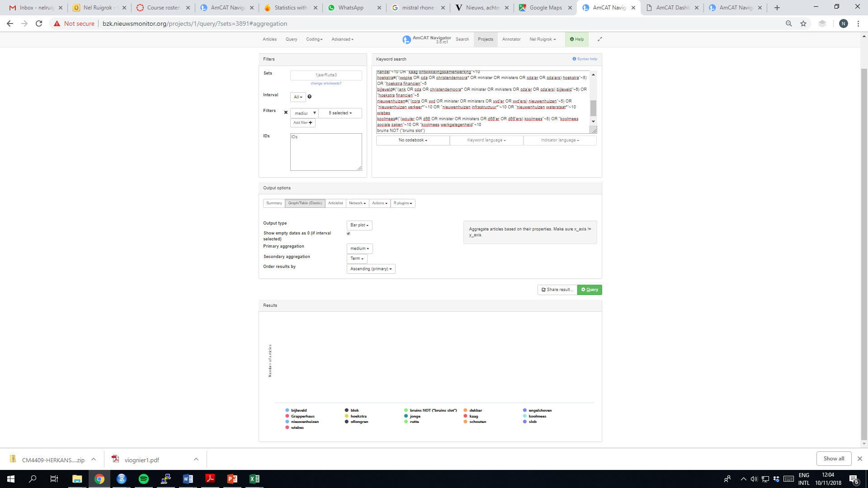The image size is (868, 488).
Task: Toggle the koolmees legend entry
Action: pyautogui.click(x=537, y=416)
